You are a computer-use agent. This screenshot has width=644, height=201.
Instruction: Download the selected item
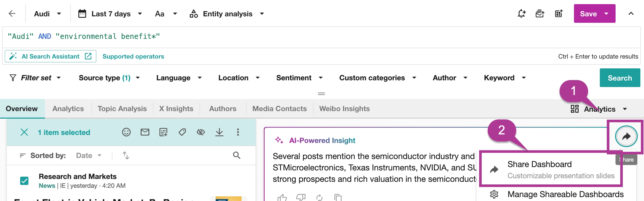tap(219, 132)
